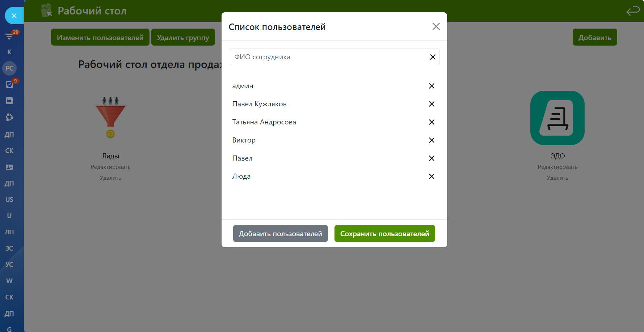This screenshot has height=332, width=644.
Task: Select the name Татьяна Андросова
Action: click(x=264, y=122)
